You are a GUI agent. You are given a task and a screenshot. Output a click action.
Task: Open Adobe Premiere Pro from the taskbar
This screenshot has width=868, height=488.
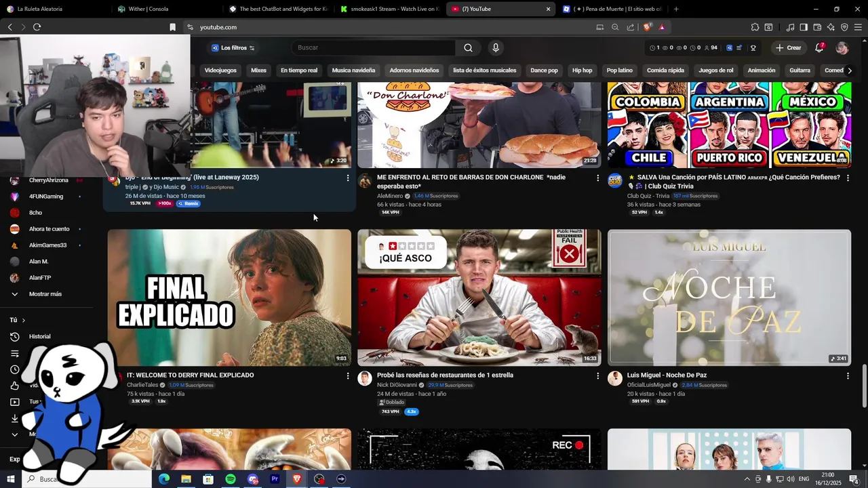[275, 479]
